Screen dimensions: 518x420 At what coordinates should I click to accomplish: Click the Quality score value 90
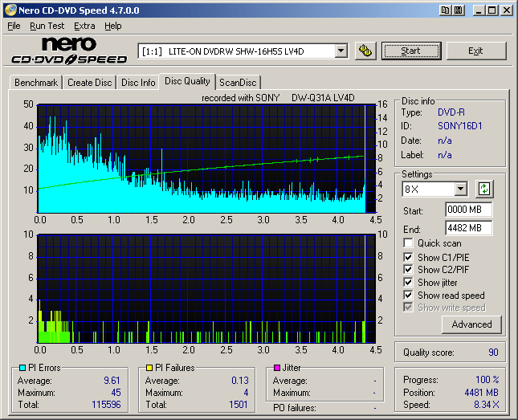(493, 353)
